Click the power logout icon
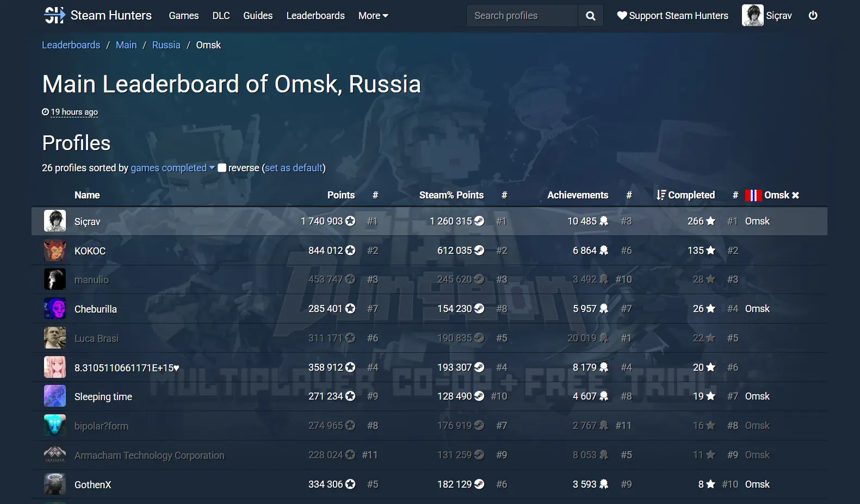The width and height of the screenshot is (860, 504). [x=813, y=16]
